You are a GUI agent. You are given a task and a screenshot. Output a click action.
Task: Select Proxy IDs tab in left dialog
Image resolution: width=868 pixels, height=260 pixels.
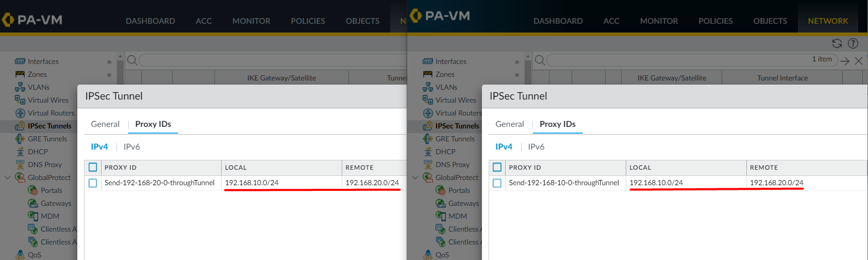153,124
